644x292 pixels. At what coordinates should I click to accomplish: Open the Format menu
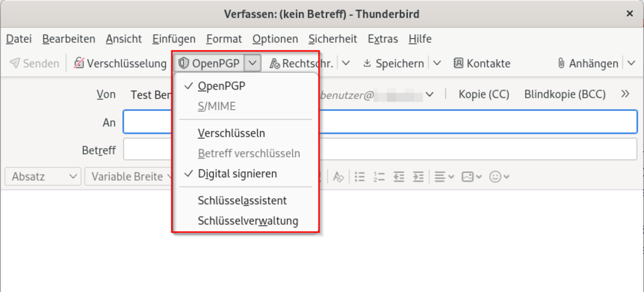pos(224,39)
